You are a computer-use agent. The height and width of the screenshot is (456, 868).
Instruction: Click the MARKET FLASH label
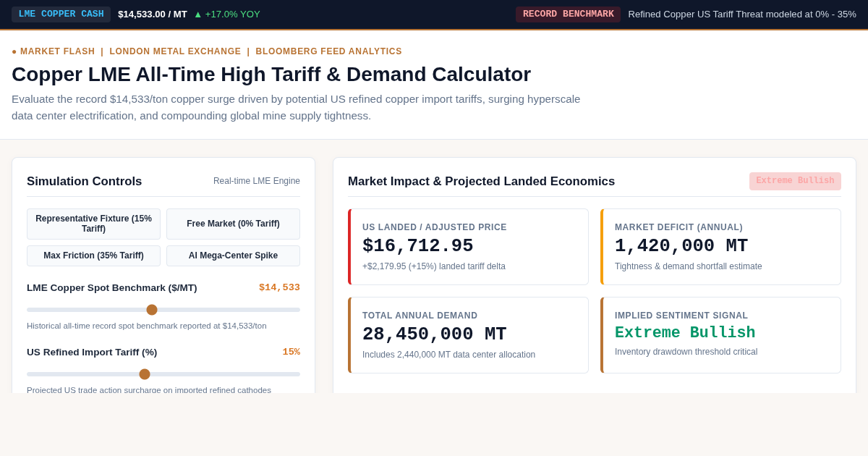click(57, 51)
